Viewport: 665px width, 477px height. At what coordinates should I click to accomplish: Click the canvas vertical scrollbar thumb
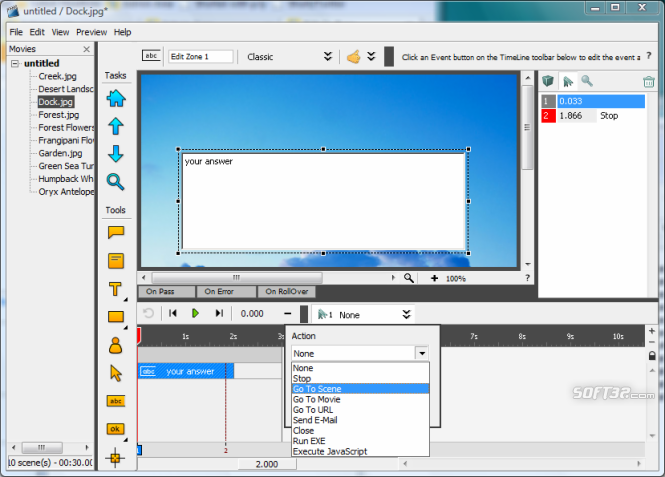coord(527,127)
